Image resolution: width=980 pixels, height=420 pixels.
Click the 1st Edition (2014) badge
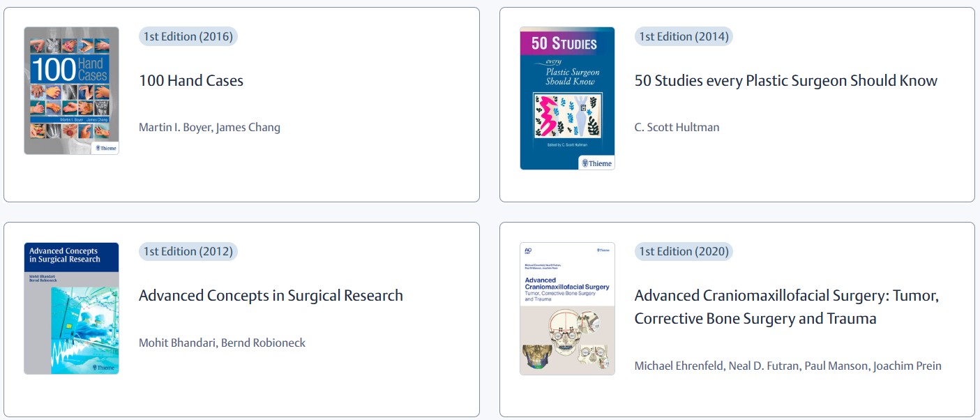point(684,36)
